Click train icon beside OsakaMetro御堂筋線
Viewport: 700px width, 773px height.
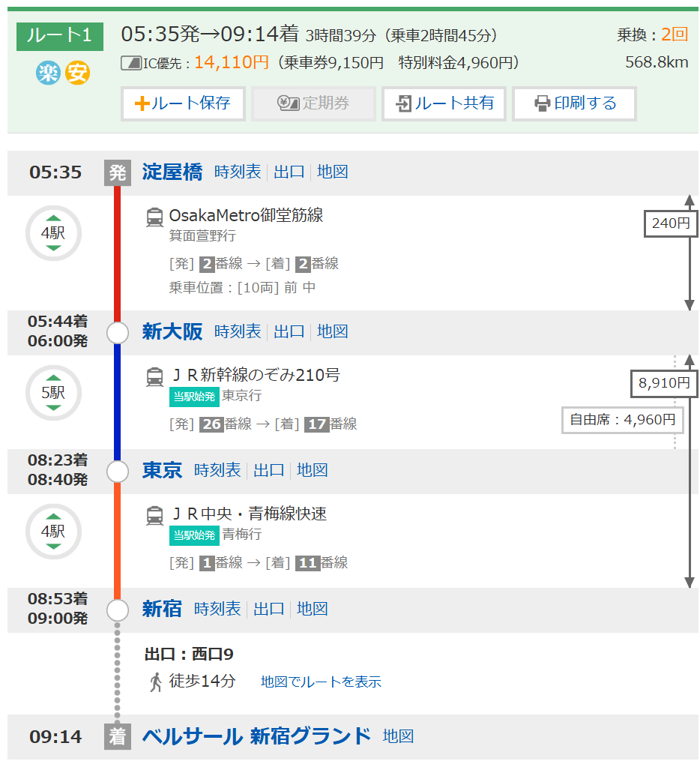(x=155, y=217)
